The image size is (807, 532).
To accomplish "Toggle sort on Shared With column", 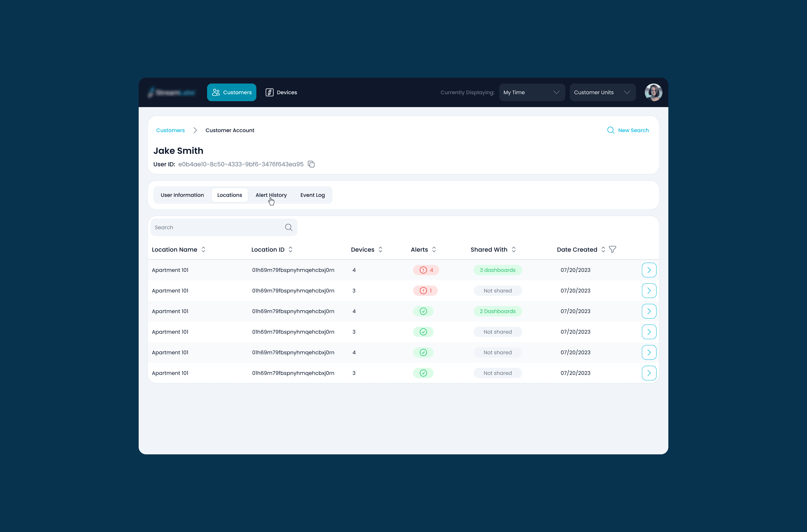I will 514,249.
